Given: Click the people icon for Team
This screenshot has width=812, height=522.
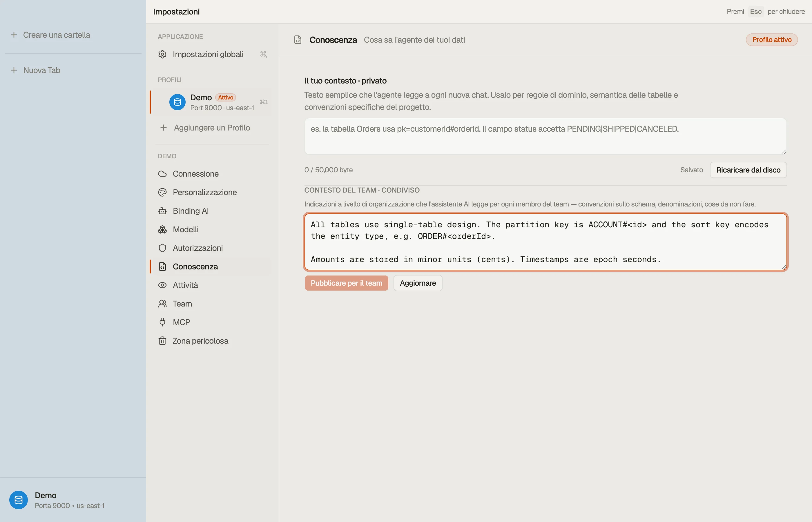Looking at the screenshot, I should click(162, 304).
